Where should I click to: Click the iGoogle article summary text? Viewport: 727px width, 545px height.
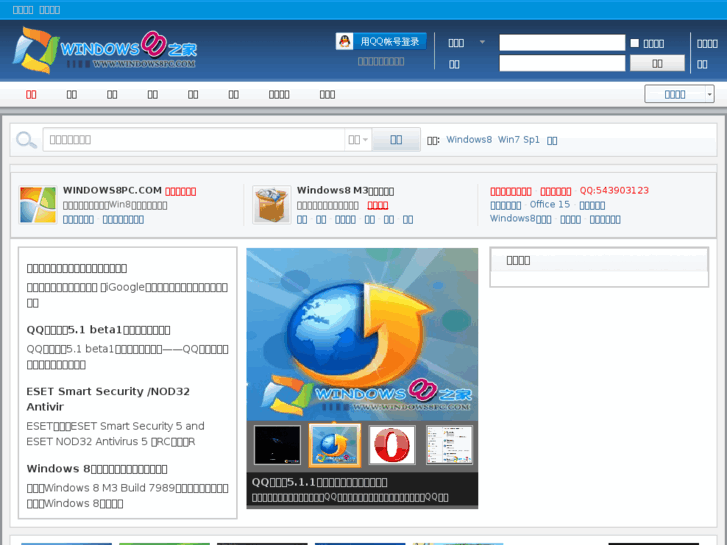[x=127, y=295]
